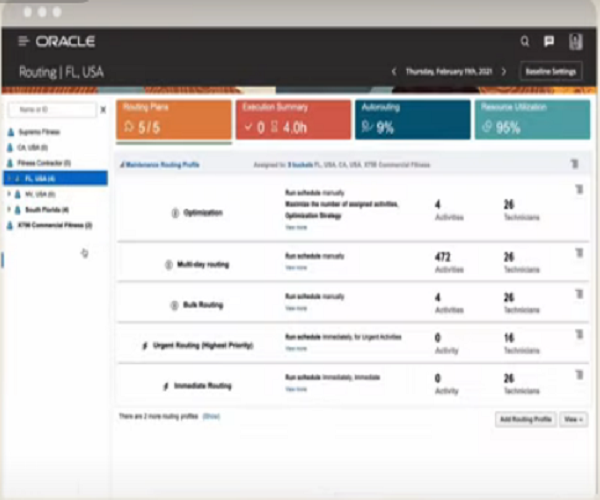The height and width of the screenshot is (500, 600).
Task: Go to previous day arrow
Action: pos(394,72)
